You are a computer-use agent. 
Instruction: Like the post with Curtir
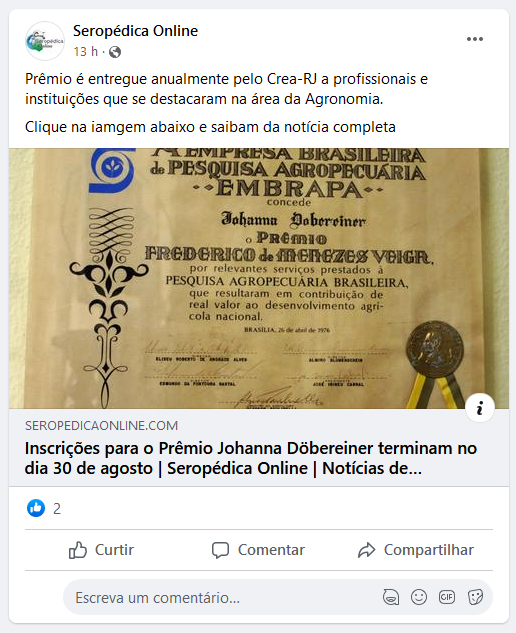click(101, 550)
